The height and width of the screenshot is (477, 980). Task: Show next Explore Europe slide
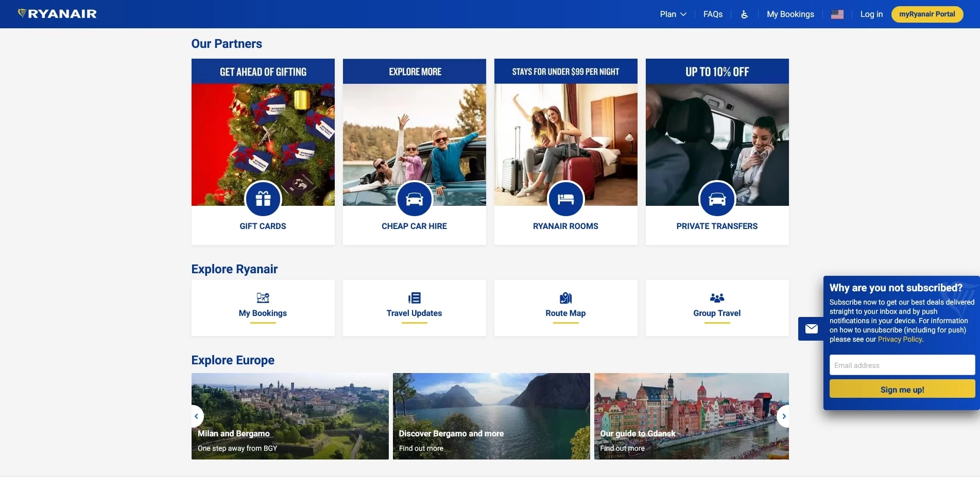click(784, 416)
